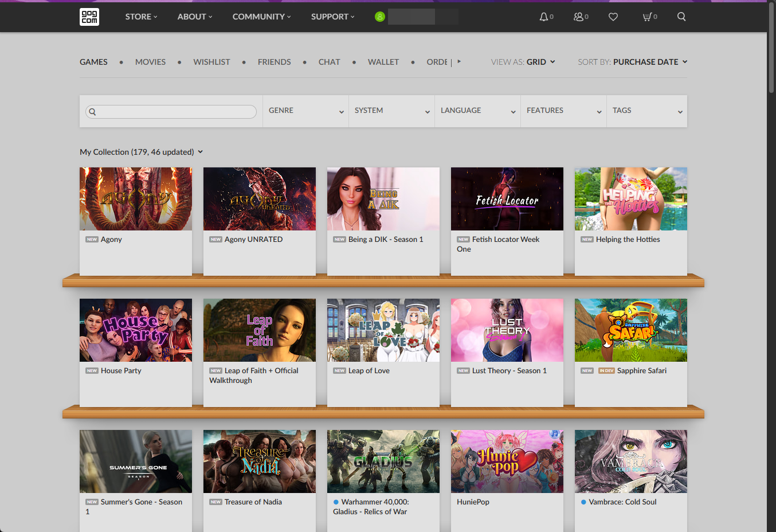Screen dimensions: 776x532
Task: Open wishlist heart icon in header
Action: point(613,17)
